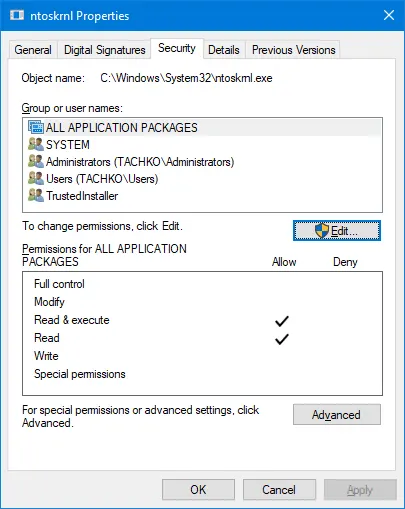Click the UAC shield icon on Edit
This screenshot has height=509, width=405.
tap(322, 231)
